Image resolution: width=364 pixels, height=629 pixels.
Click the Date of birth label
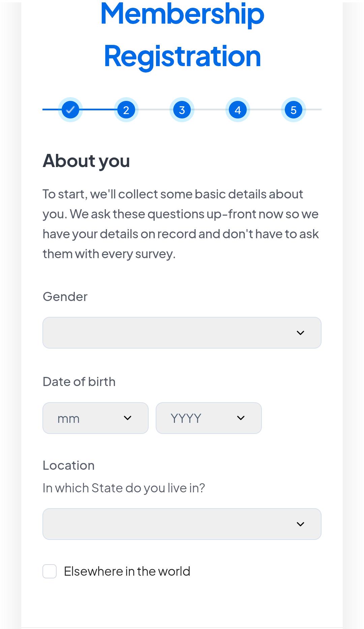(x=79, y=381)
